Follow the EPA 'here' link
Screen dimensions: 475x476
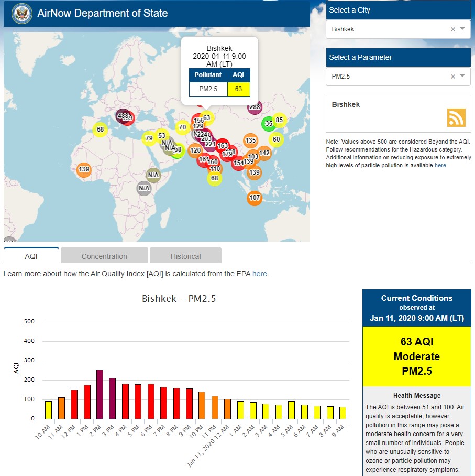coord(259,274)
